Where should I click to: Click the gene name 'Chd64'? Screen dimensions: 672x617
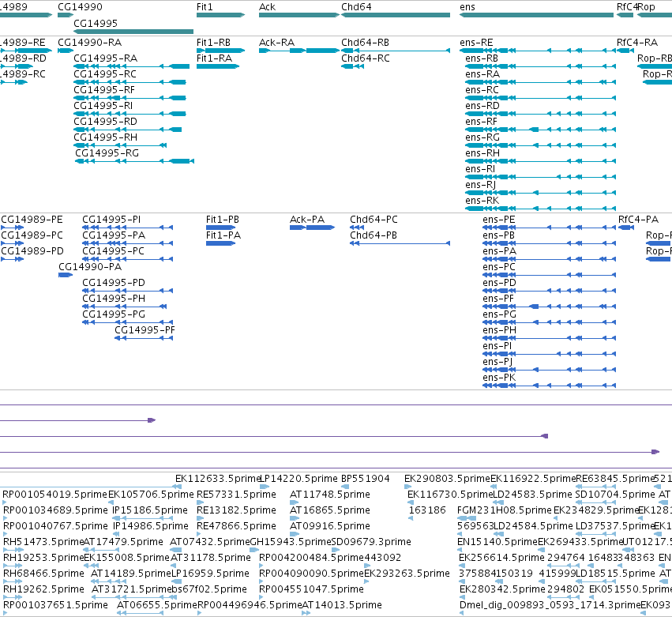click(356, 7)
